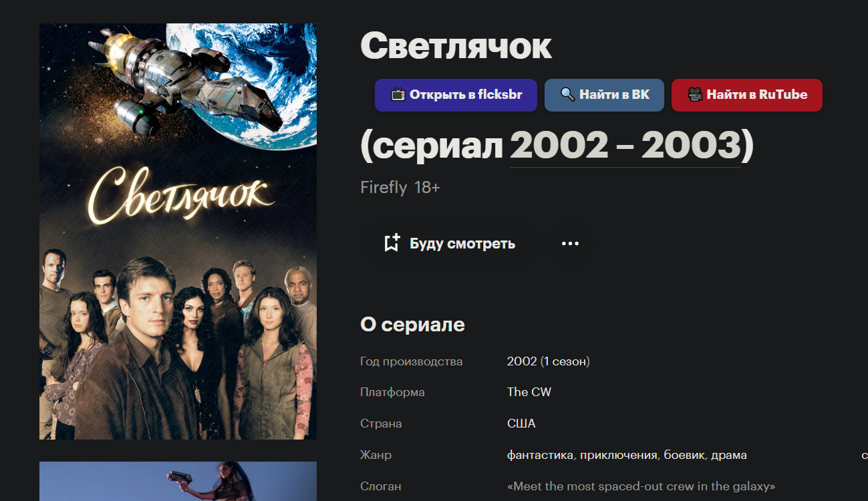Click the bookmark-plus icon for Буду смотреть

tap(392, 243)
